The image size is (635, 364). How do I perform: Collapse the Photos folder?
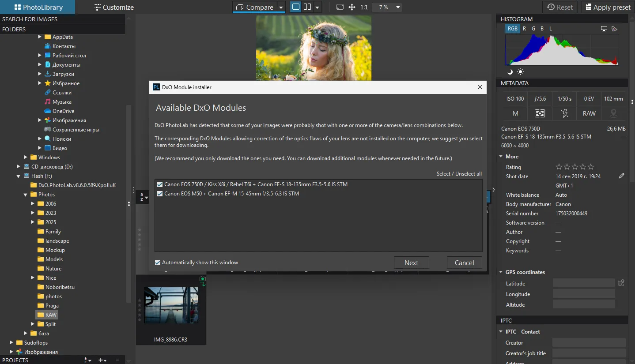(26, 195)
